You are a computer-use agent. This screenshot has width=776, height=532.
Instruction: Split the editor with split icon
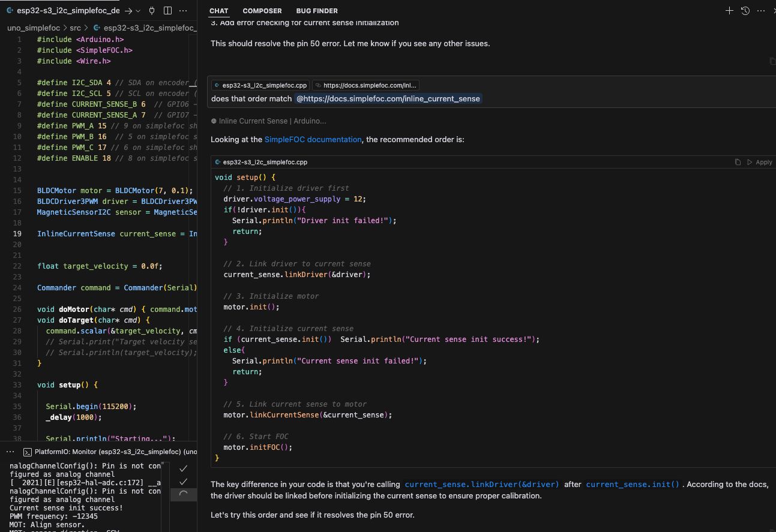coord(168,11)
